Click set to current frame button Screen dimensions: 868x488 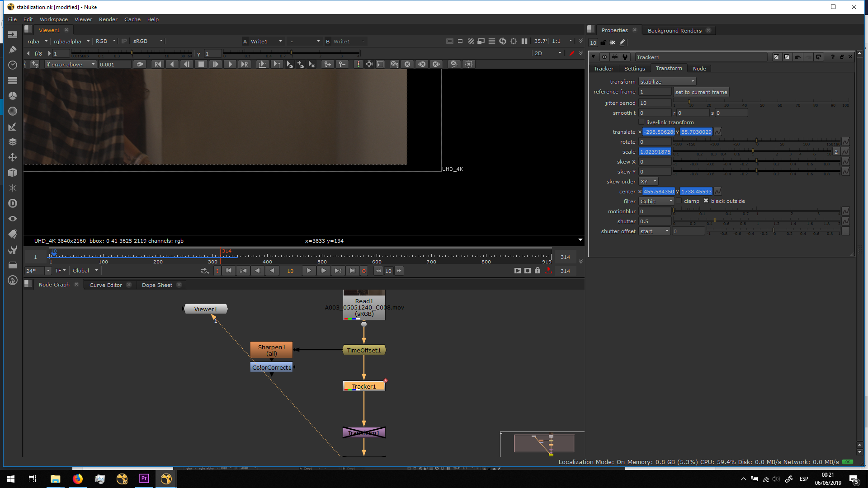701,92
